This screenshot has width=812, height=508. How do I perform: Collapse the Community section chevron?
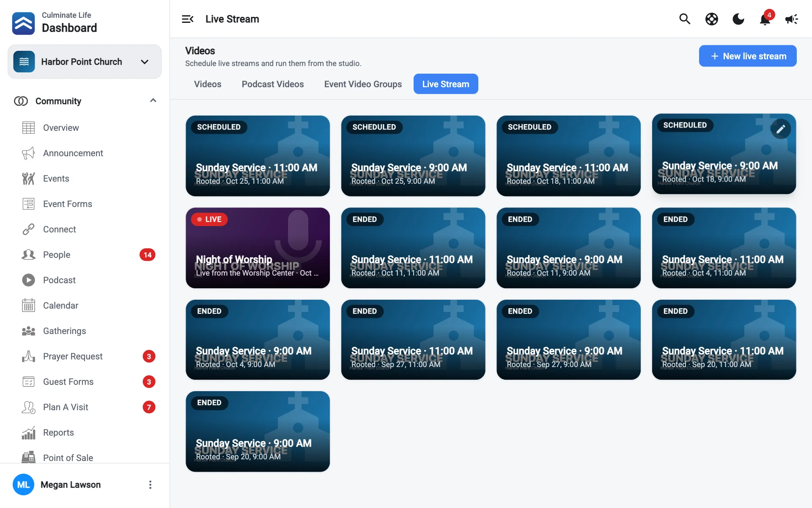pos(153,101)
